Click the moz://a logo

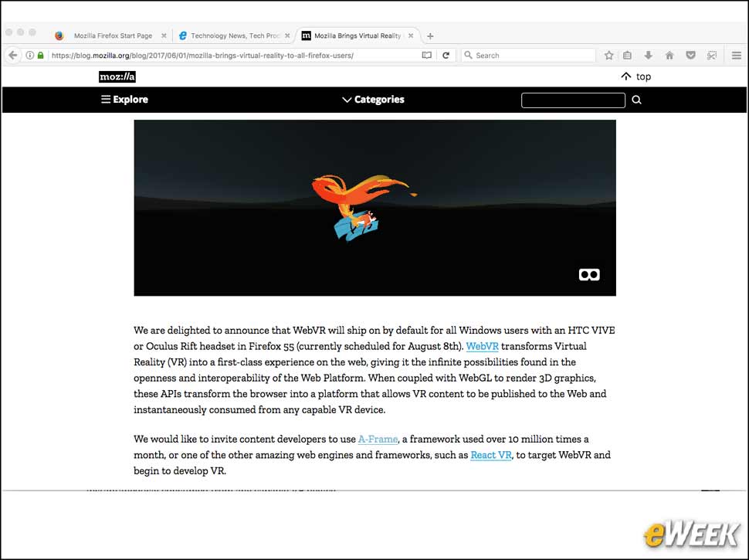117,76
